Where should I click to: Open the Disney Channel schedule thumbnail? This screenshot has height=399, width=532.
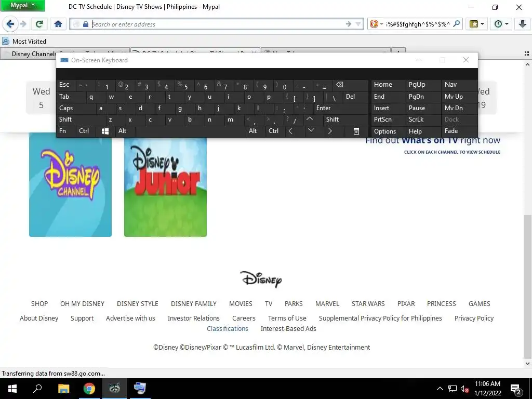point(70,184)
